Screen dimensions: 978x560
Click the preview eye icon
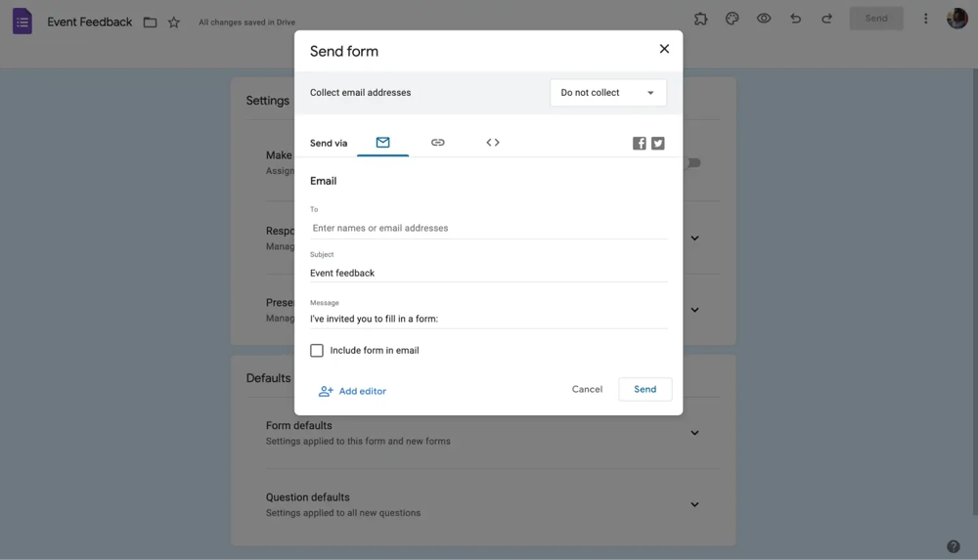pos(764,19)
